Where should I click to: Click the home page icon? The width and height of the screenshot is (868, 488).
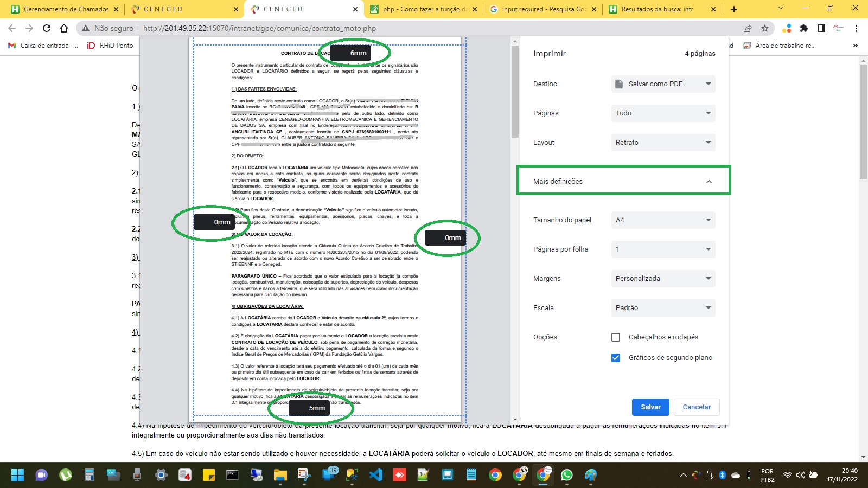click(x=64, y=28)
